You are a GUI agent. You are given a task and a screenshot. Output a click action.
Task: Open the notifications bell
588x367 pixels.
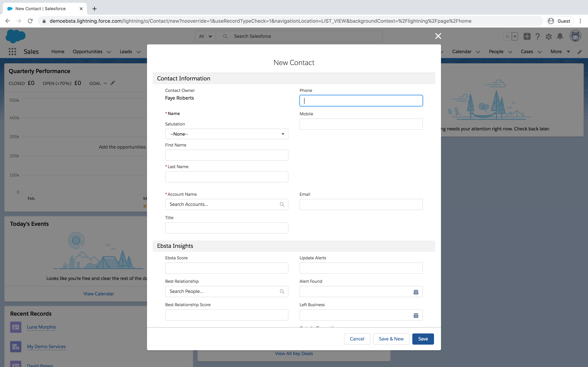pos(560,36)
